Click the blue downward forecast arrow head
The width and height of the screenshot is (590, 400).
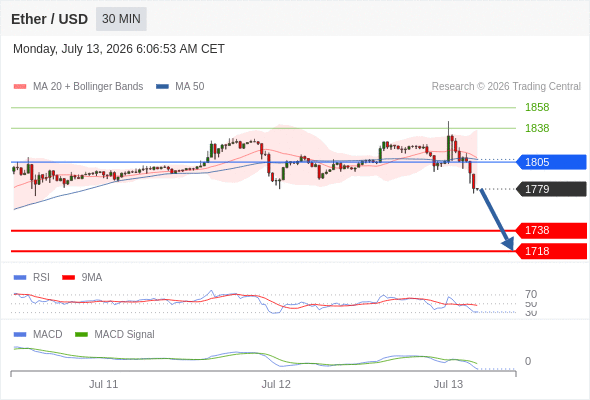pos(508,244)
